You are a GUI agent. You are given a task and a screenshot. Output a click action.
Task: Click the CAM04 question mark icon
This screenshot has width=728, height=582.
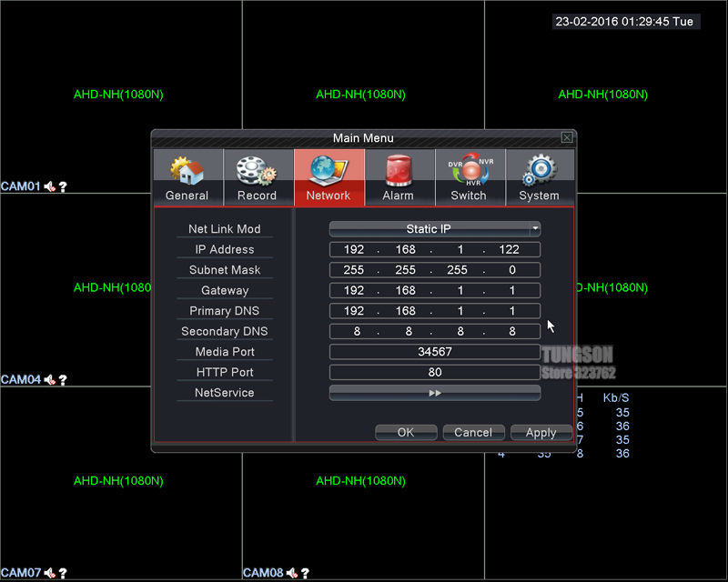coord(63,380)
